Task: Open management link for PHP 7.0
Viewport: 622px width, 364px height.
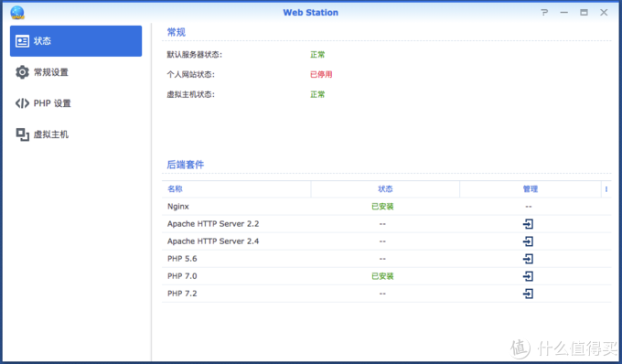Action: point(528,276)
